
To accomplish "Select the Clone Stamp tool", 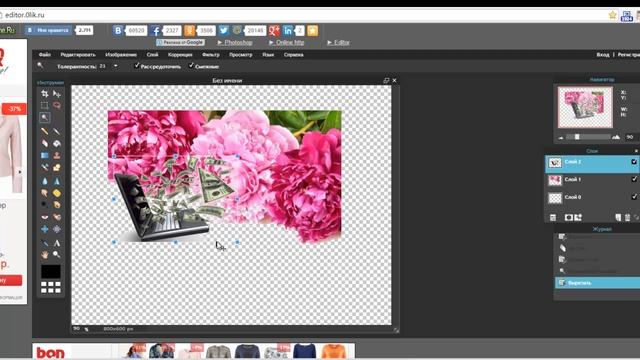I will [57, 156].
